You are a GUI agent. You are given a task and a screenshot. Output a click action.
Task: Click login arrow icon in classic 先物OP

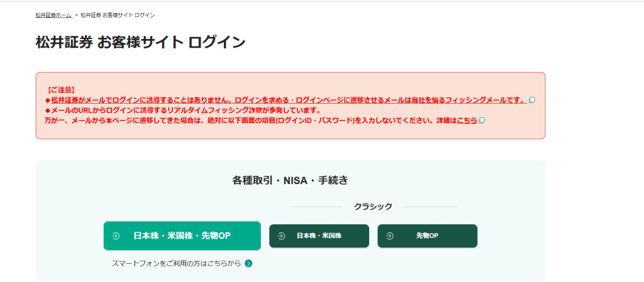coord(389,236)
